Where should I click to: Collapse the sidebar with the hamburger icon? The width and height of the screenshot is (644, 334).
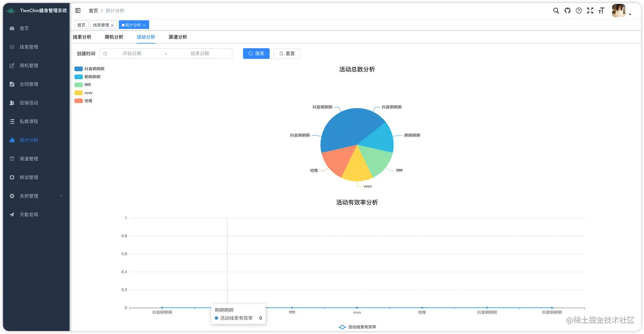[x=78, y=10]
